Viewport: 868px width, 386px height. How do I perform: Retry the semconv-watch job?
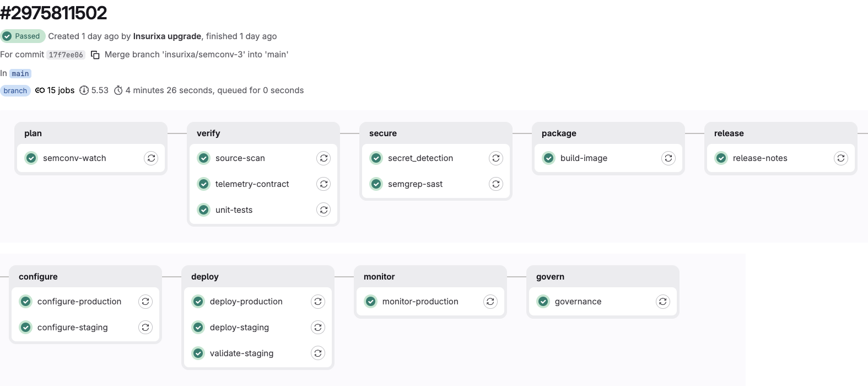point(151,158)
